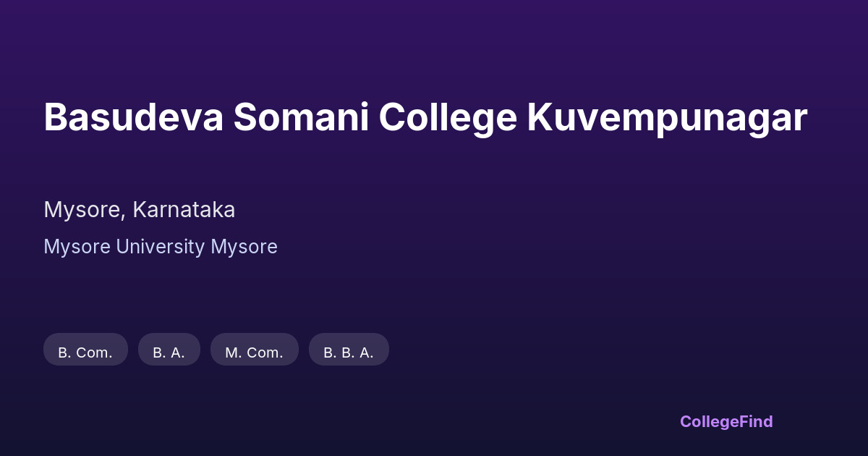Click the Find part of the CollegeFind logo

coord(754,421)
